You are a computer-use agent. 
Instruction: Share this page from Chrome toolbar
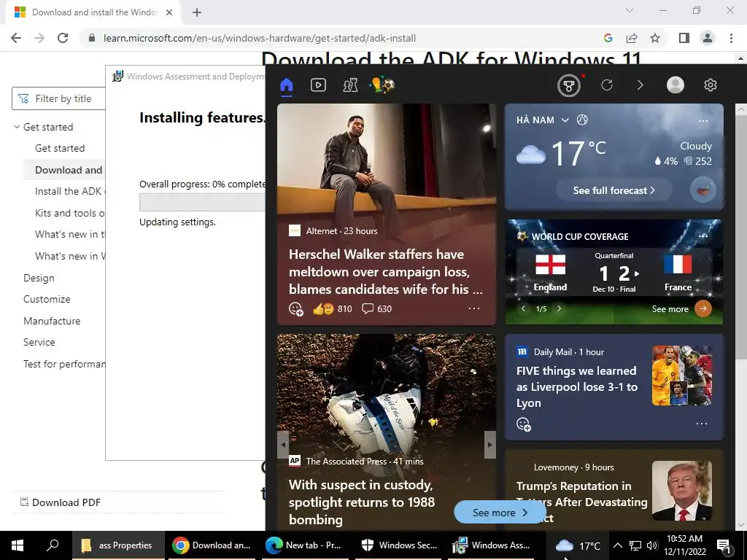(x=632, y=38)
